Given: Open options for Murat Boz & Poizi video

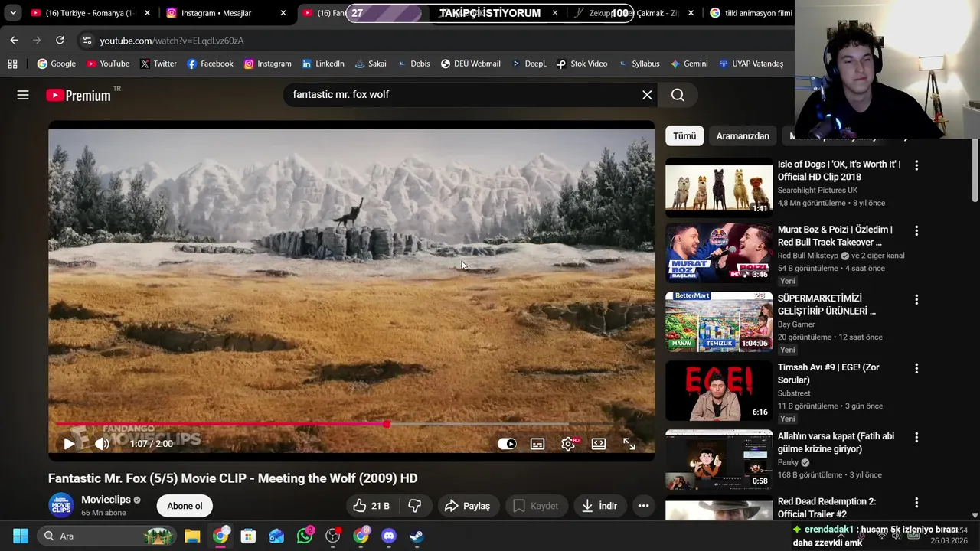Looking at the screenshot, I should point(916,230).
